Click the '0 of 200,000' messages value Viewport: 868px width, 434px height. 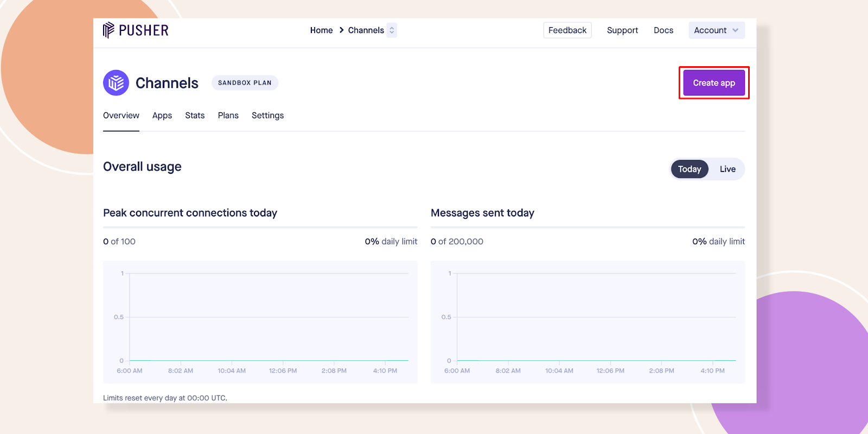(457, 241)
